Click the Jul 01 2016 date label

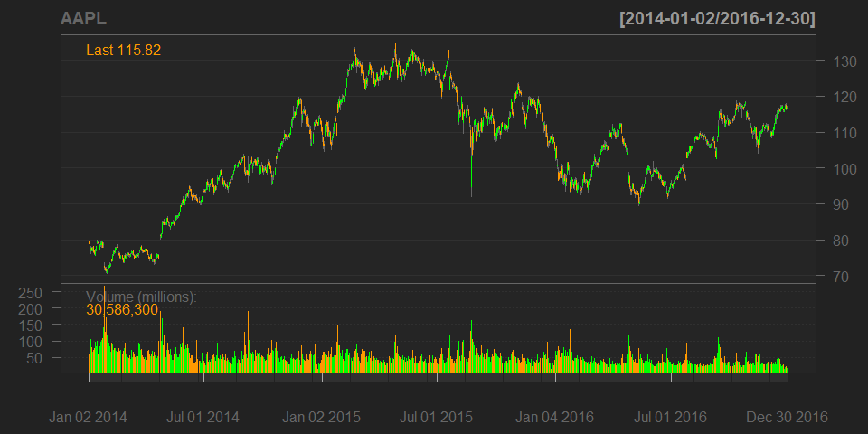(669, 417)
